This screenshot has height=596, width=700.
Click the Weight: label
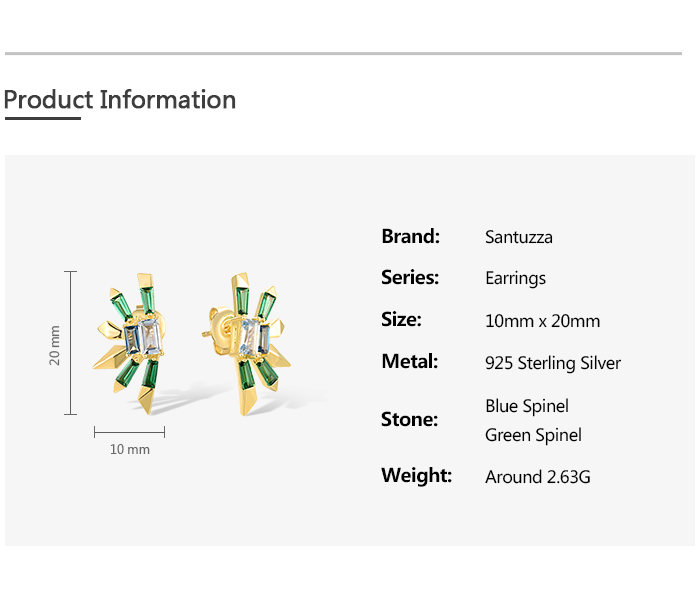(x=416, y=476)
